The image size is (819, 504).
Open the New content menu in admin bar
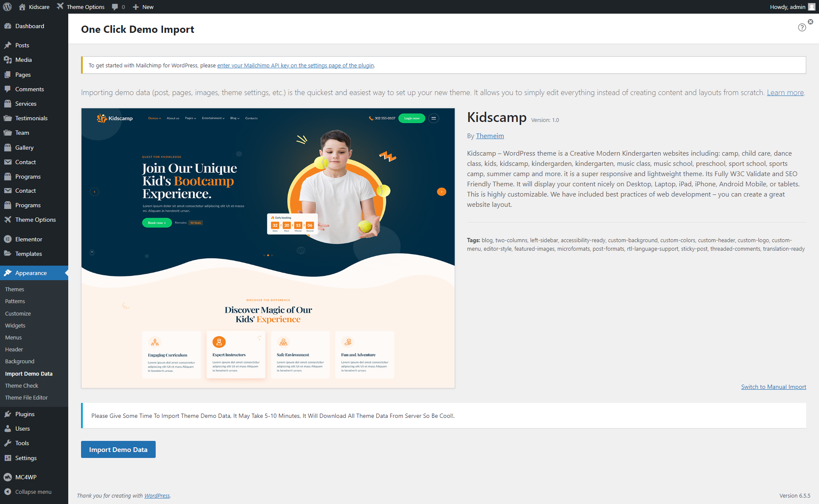point(143,7)
